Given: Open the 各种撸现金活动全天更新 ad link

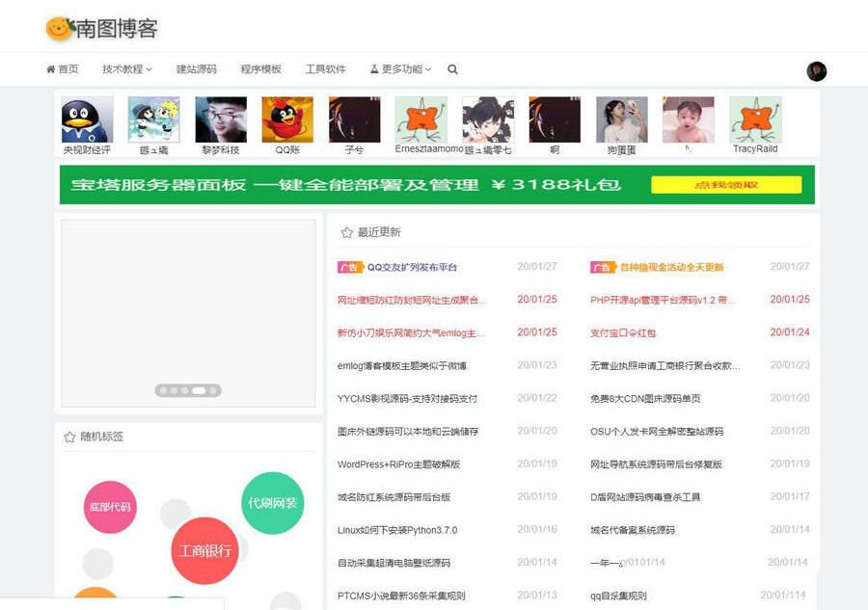Looking at the screenshot, I should click(x=671, y=267).
